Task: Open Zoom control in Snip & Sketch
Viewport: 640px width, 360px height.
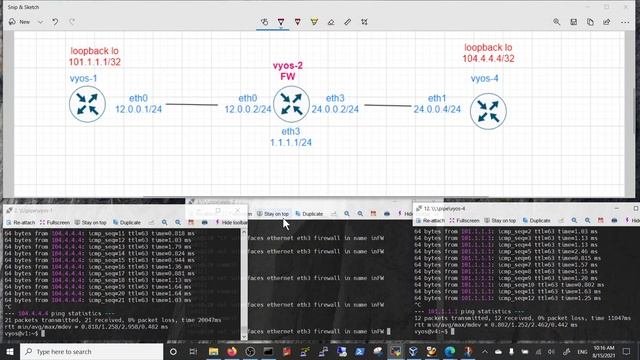Action: [557, 22]
